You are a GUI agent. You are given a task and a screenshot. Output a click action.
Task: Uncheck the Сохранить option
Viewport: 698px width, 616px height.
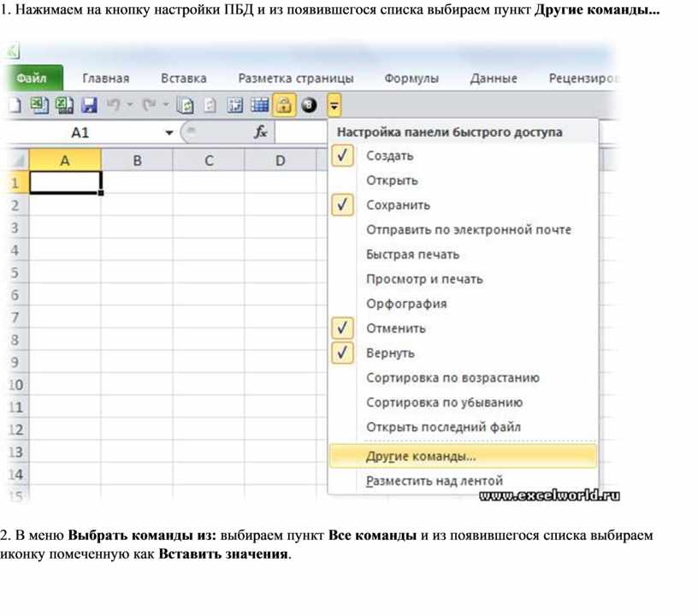point(342,205)
